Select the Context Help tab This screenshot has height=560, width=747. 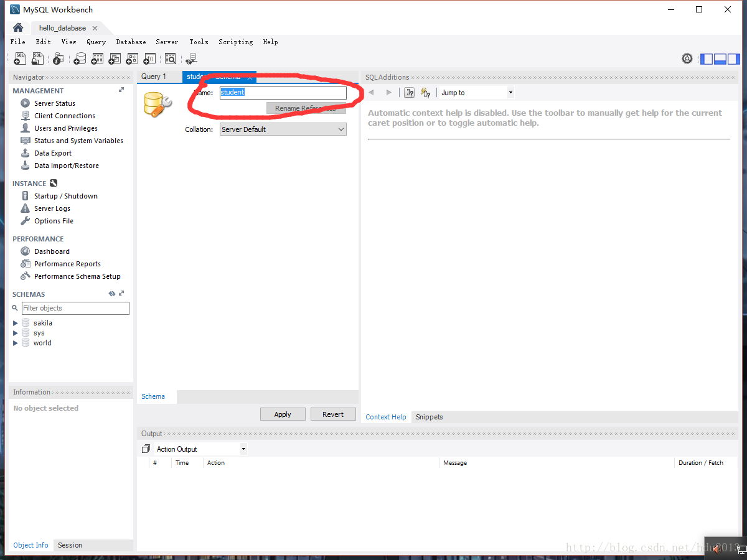[386, 417]
